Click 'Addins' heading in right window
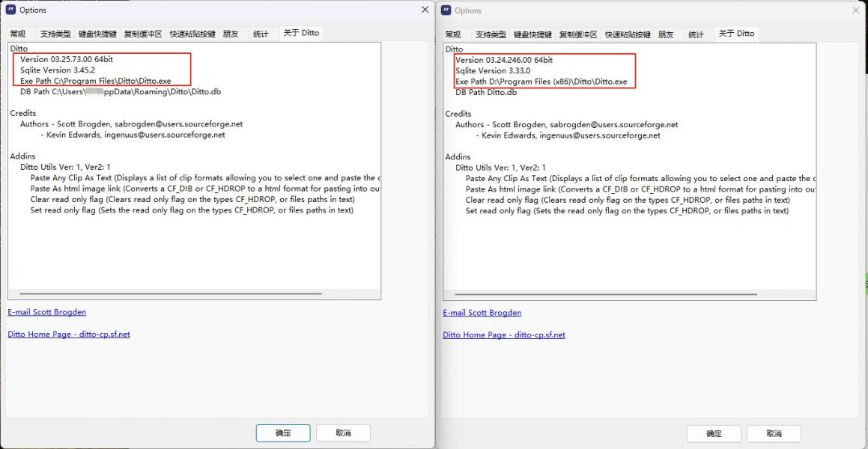This screenshot has height=449, width=868. click(x=458, y=157)
